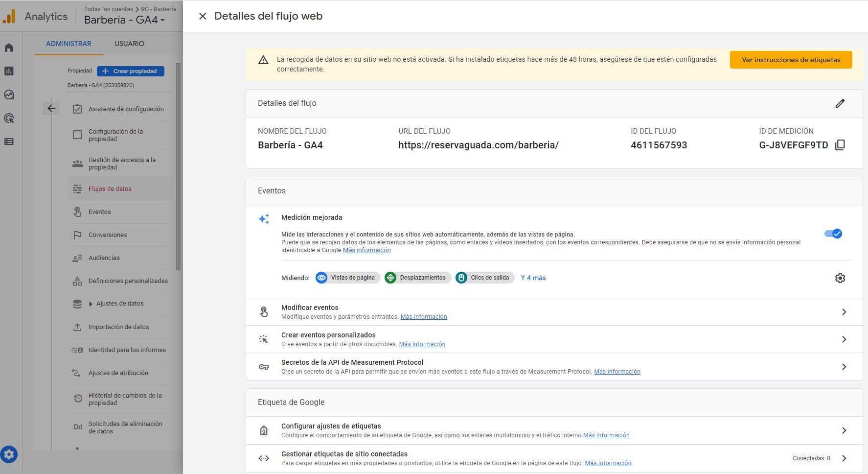Disable the Medición mejorada toggle switch
Screen dimensions: 868x474
[833, 234]
